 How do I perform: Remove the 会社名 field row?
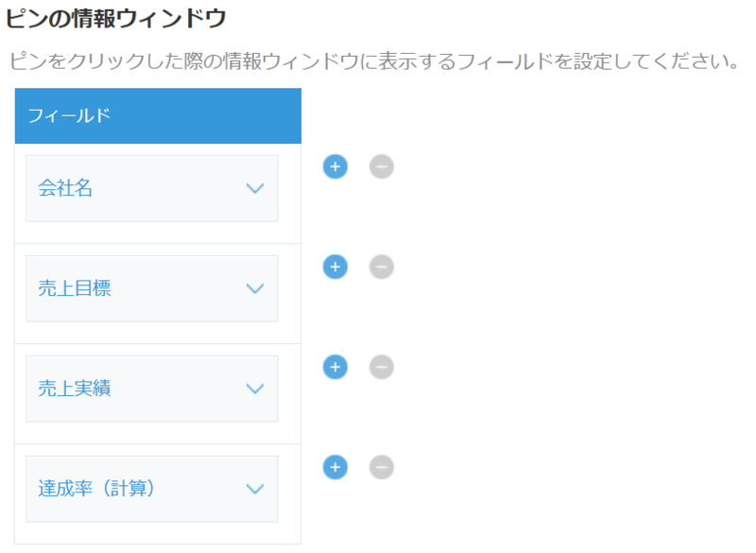pyautogui.click(x=381, y=167)
